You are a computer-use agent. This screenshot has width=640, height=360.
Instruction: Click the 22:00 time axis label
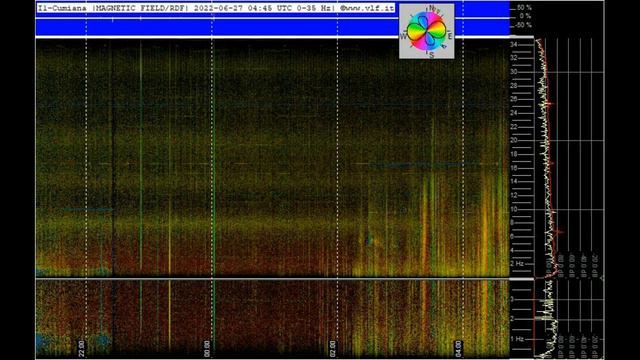tap(81, 349)
